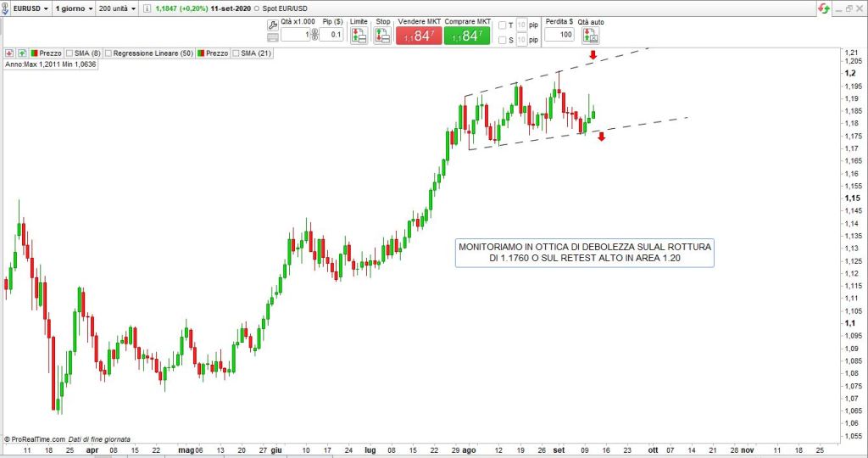The height and width of the screenshot is (458, 868).
Task: Click the Perdita $ input field
Action: [559, 35]
